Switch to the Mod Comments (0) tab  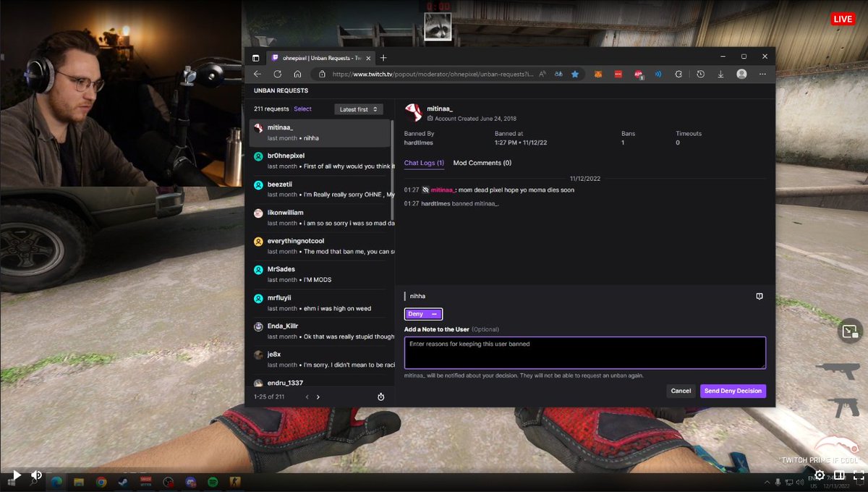(482, 164)
